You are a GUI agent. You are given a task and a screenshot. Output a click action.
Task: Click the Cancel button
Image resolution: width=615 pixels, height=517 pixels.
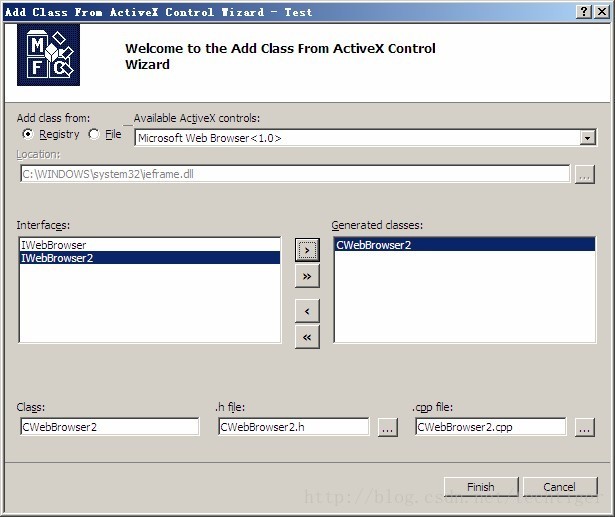pyautogui.click(x=560, y=487)
